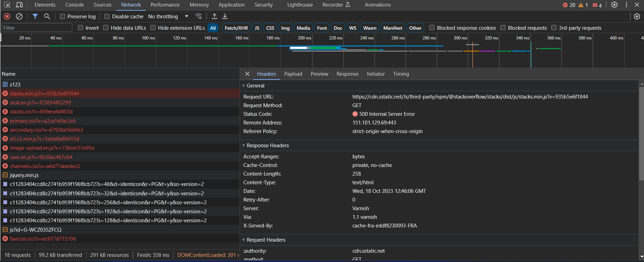This screenshot has width=644, height=262.
Task: Click the Filter text input
Action: (37, 28)
